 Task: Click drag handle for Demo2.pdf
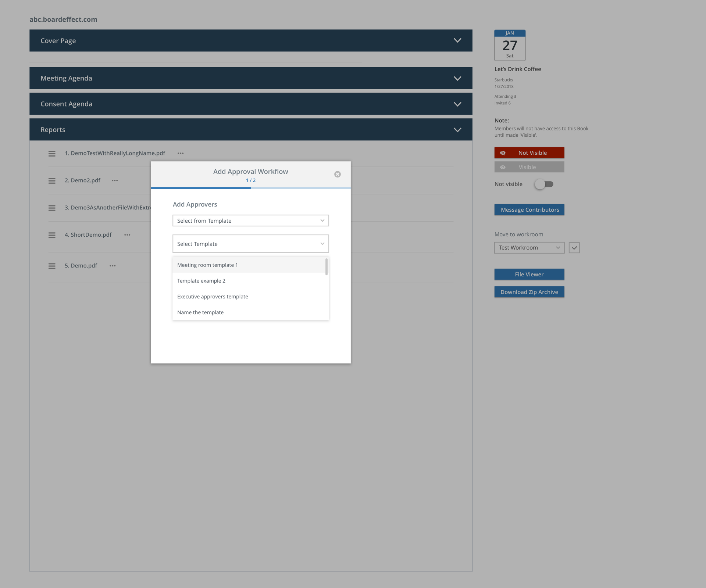(x=52, y=181)
